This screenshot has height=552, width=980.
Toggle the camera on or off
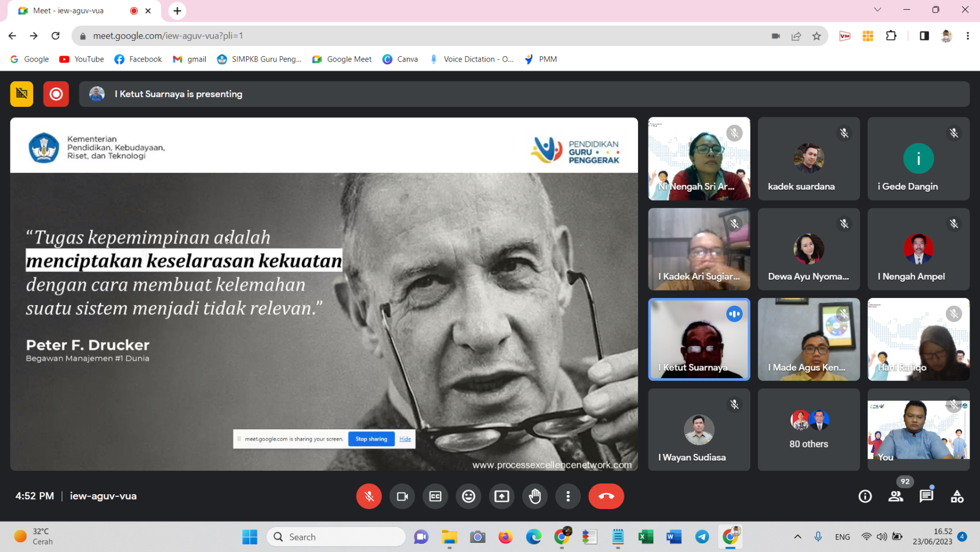402,496
